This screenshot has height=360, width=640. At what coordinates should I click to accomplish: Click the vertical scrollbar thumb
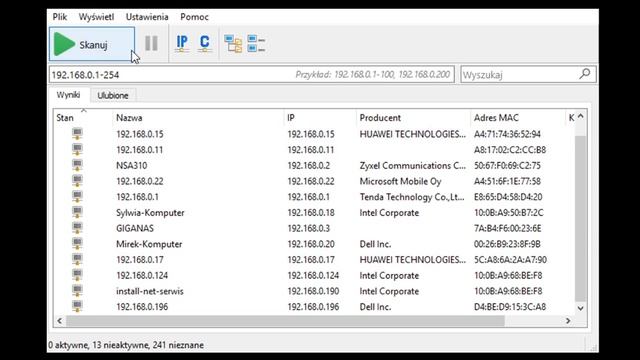point(580,218)
